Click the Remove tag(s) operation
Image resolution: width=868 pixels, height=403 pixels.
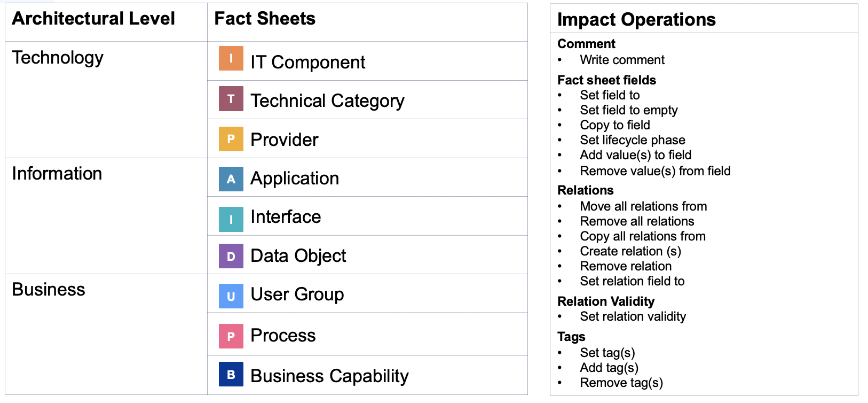pos(621,383)
